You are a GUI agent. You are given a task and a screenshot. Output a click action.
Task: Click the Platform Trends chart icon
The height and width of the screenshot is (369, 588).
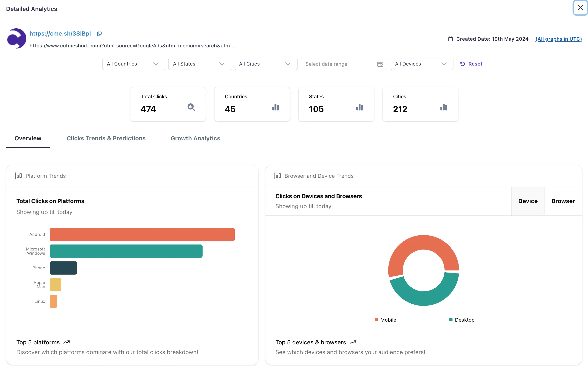pyautogui.click(x=19, y=176)
